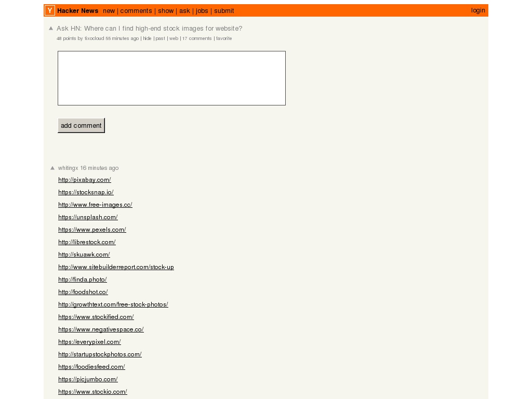Open the negativespace.co link
Image resolution: width=532 pixels, height=399 pixels.
[101, 329]
